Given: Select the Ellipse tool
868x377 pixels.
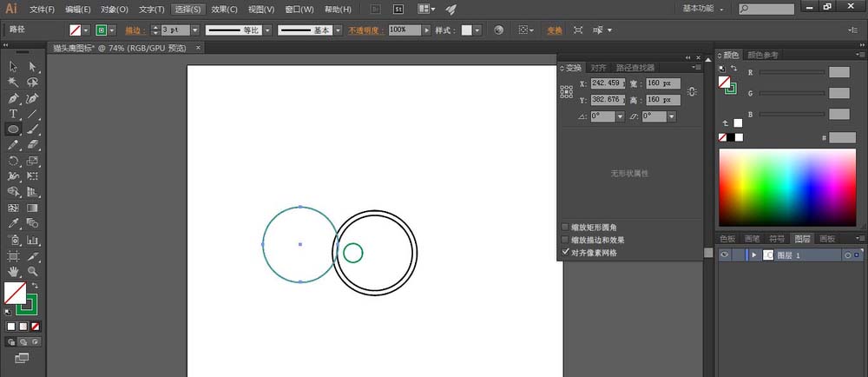Looking at the screenshot, I should click(x=13, y=129).
